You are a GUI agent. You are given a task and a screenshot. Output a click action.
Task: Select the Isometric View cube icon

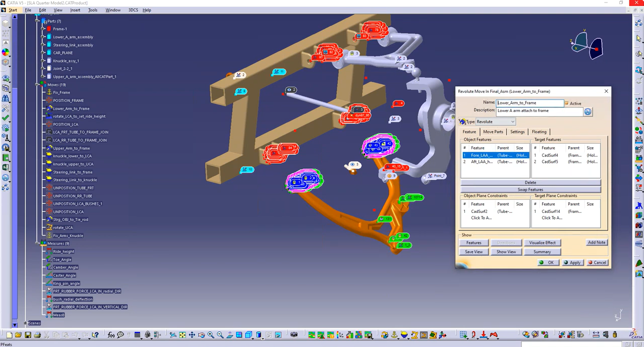click(248, 334)
